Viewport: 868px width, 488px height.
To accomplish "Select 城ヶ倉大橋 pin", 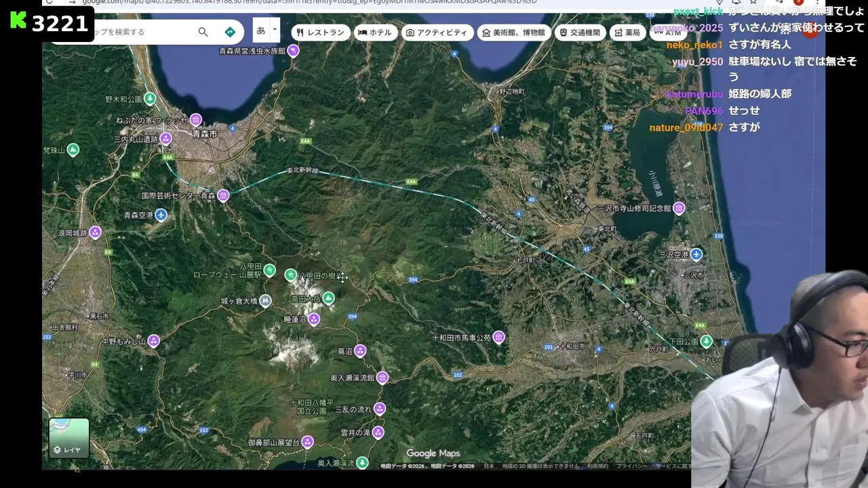I will (x=265, y=300).
